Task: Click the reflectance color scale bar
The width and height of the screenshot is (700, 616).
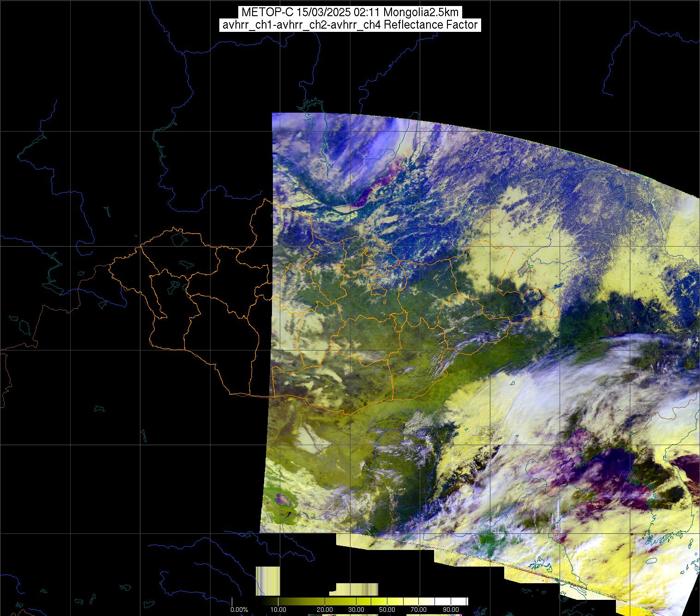Action: click(350, 601)
